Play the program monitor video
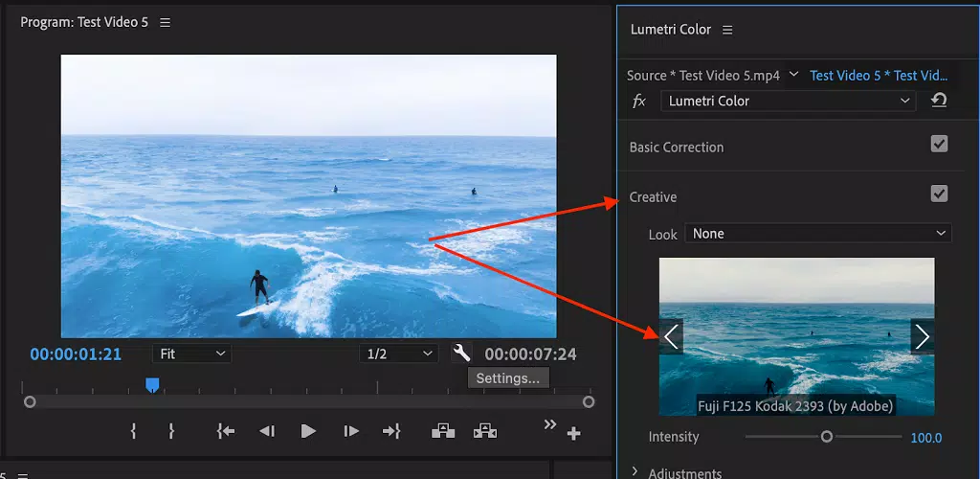The width and height of the screenshot is (980, 479). (308, 431)
